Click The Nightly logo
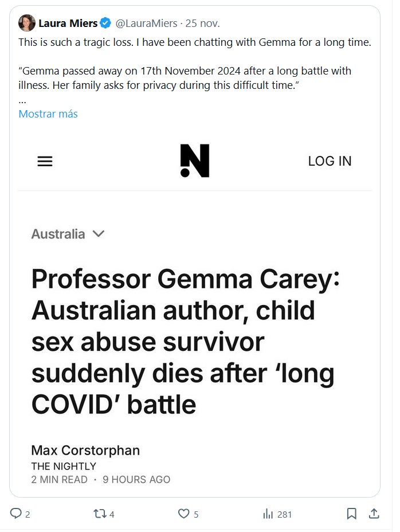 click(x=195, y=161)
